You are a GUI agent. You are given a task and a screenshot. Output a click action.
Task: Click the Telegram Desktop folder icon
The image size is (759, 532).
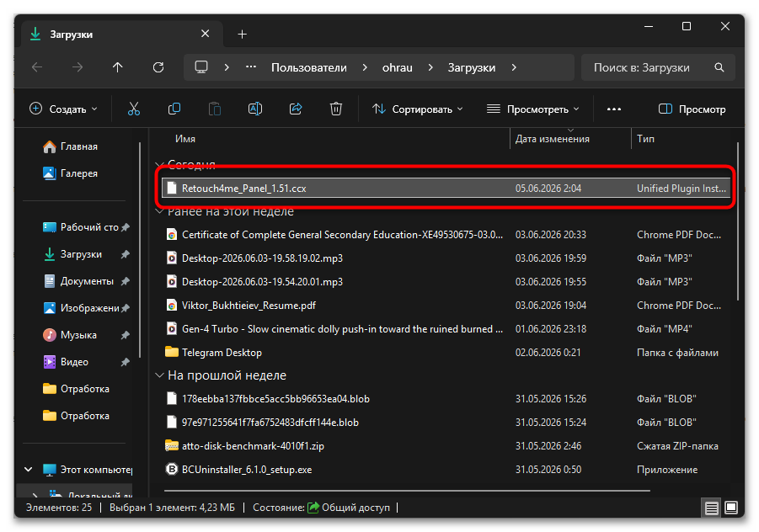tap(171, 352)
